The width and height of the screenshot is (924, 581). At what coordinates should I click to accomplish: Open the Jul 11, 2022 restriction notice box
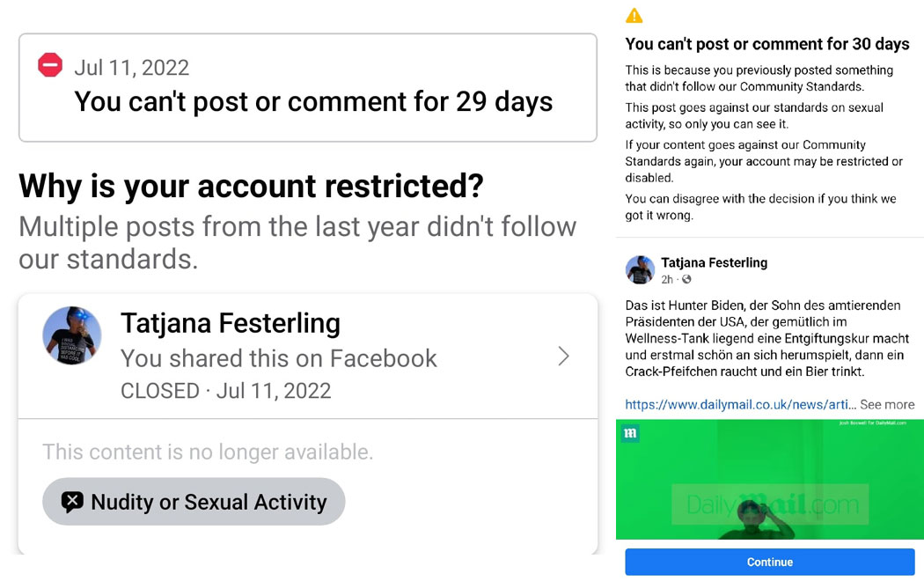point(308,87)
